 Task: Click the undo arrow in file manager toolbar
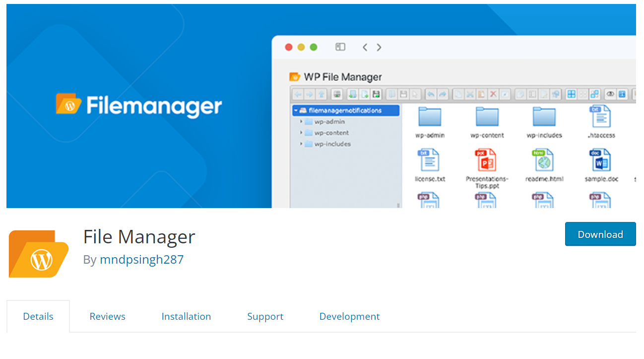coord(431,94)
